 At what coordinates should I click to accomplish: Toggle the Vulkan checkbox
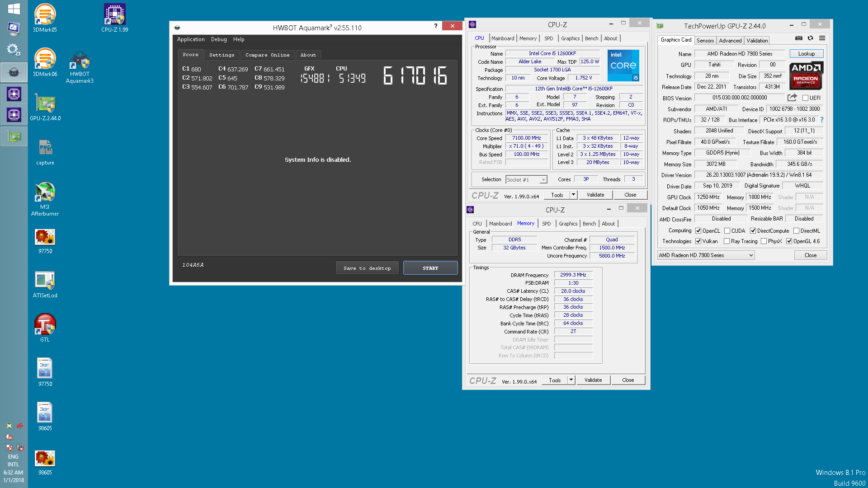698,241
